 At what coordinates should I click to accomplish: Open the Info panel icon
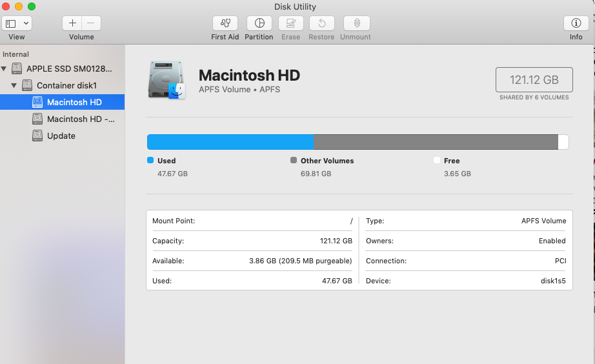coord(576,23)
